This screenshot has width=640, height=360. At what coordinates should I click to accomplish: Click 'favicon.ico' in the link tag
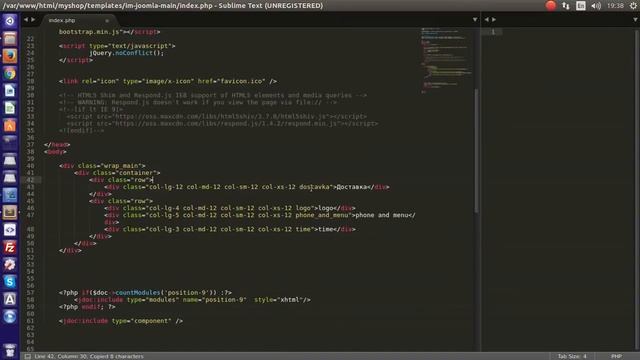pyautogui.click(x=242, y=81)
